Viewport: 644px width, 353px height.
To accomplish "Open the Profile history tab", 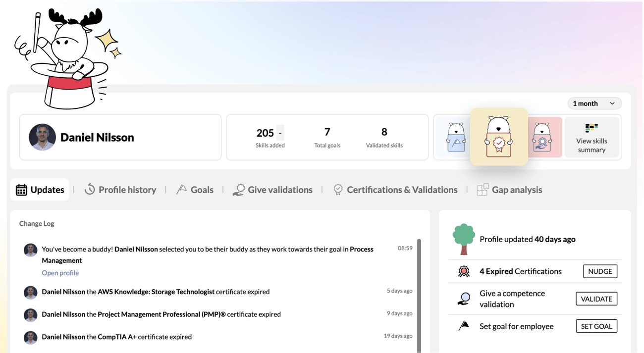I will click(x=120, y=190).
